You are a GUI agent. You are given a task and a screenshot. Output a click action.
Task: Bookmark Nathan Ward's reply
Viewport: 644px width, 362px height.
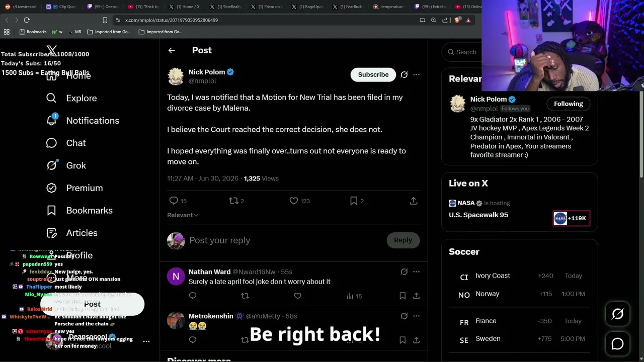tap(403, 296)
